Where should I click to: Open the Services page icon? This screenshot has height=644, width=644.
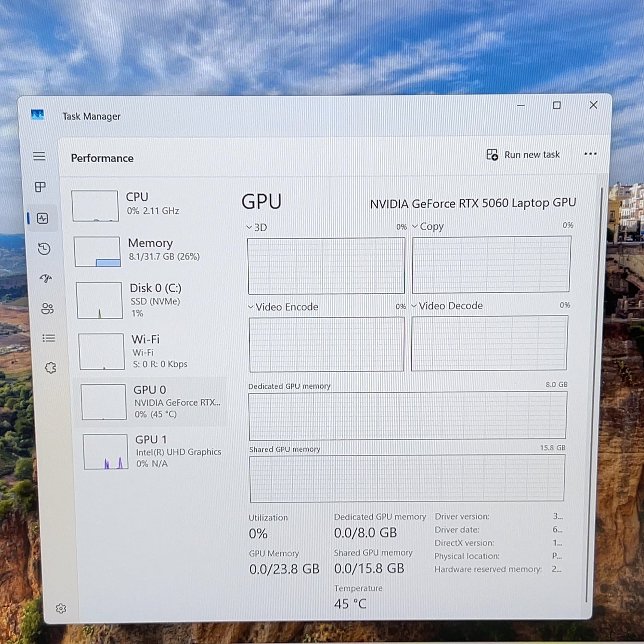pyautogui.click(x=51, y=368)
